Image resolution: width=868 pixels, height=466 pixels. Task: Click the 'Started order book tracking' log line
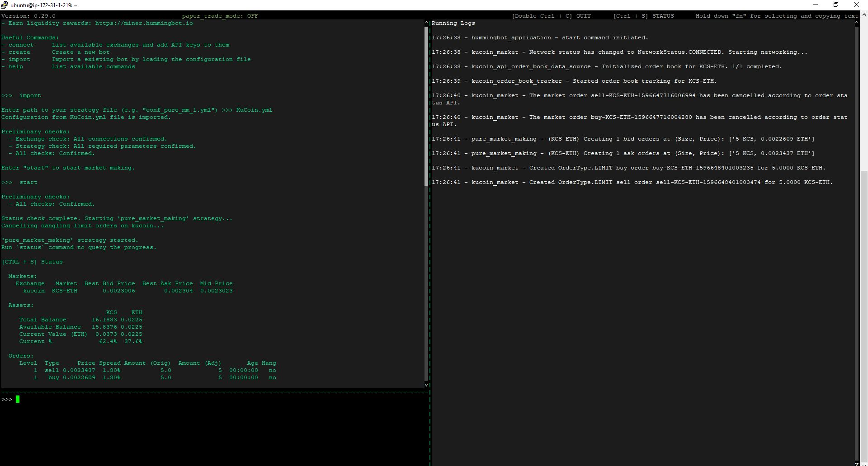point(574,81)
